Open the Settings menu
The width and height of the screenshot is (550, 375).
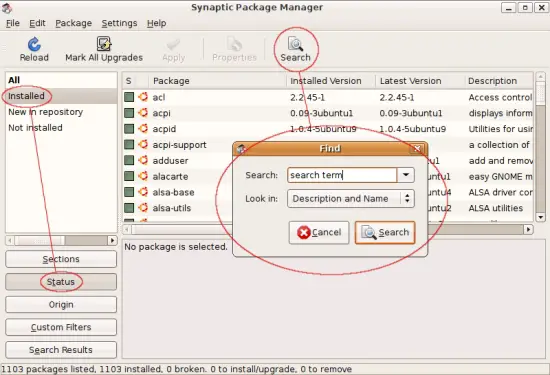(119, 23)
